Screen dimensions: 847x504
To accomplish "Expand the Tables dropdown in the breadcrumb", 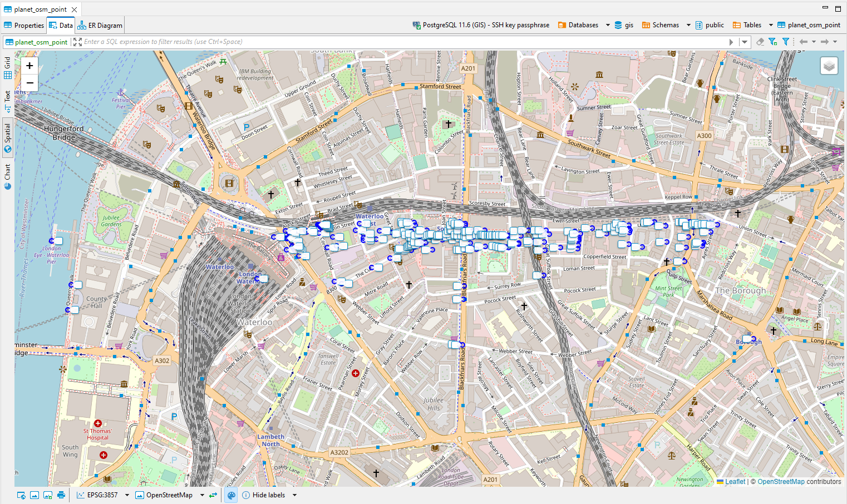I will pos(770,24).
